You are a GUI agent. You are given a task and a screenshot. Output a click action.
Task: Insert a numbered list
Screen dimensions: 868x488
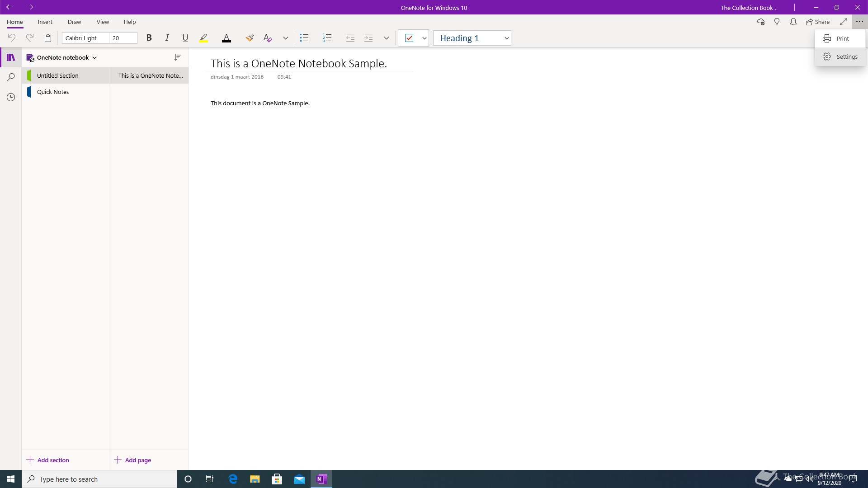point(327,38)
